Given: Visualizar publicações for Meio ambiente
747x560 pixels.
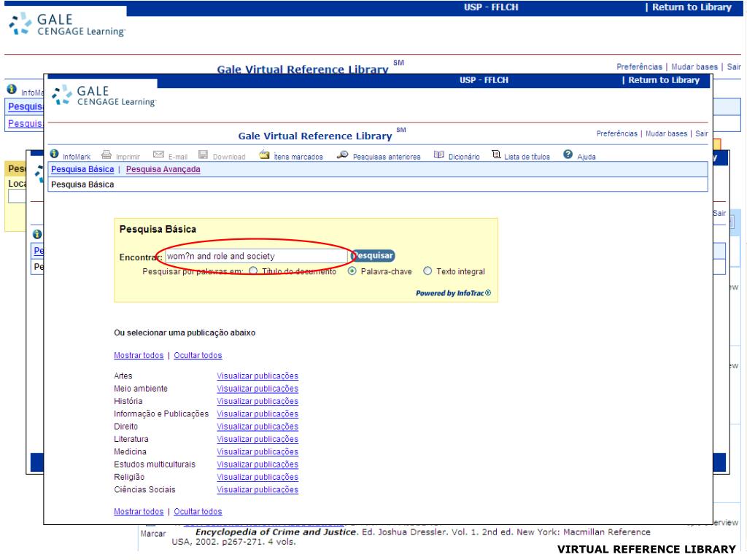Looking at the screenshot, I should tap(258, 389).
